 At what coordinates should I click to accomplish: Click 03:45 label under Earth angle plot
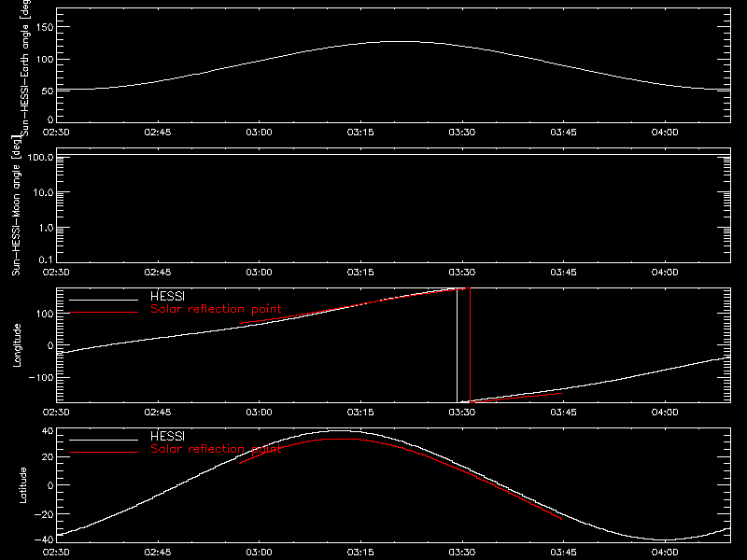click(564, 132)
